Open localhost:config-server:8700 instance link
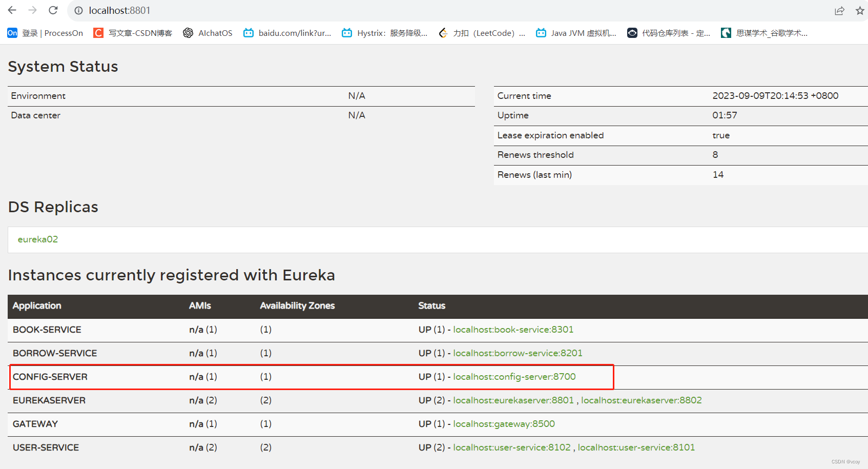 pos(514,377)
